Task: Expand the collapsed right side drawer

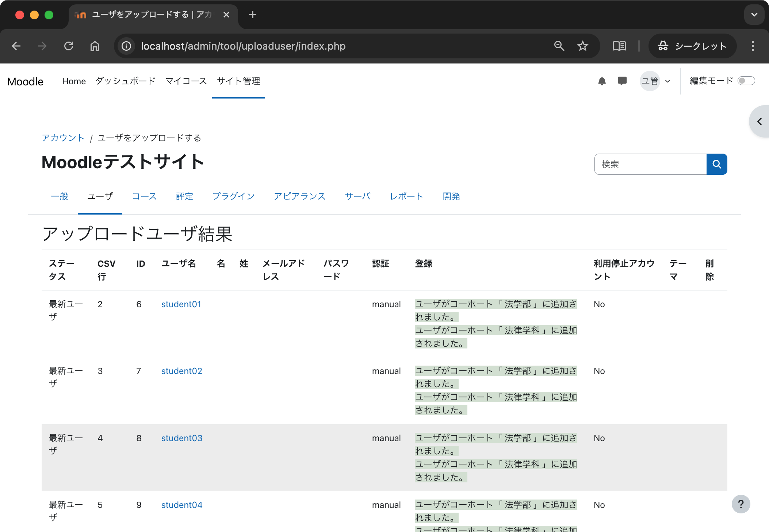Action: [759, 122]
